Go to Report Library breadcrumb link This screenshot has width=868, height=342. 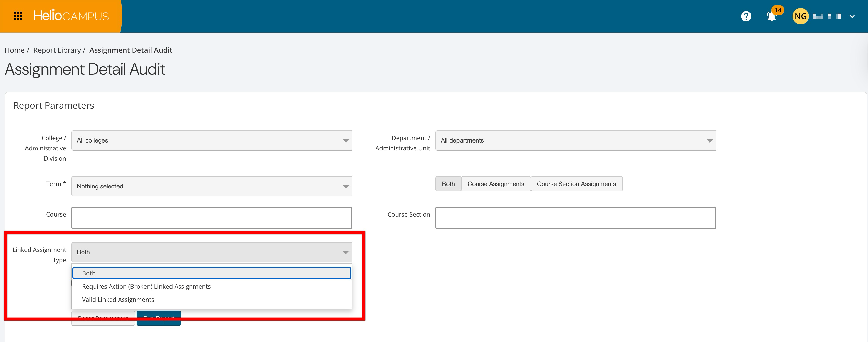tap(57, 50)
